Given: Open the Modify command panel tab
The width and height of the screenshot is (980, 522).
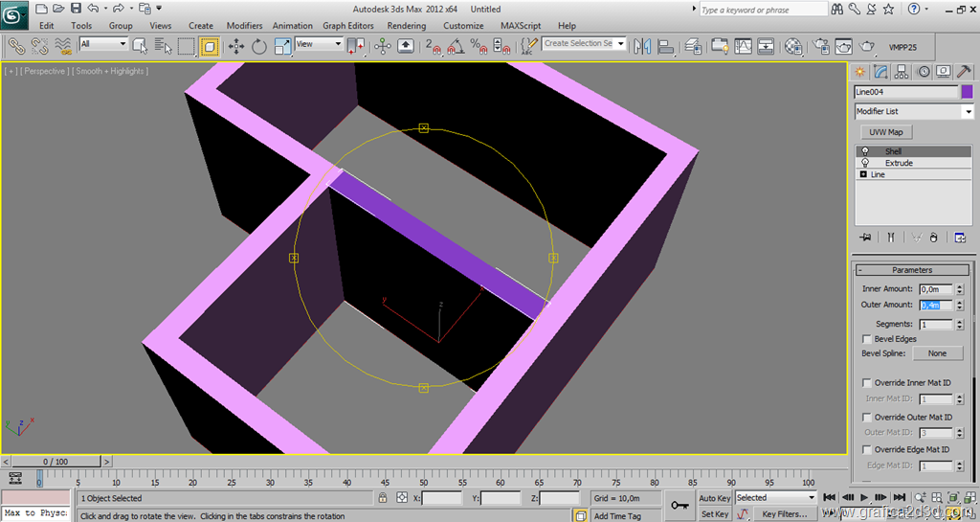Looking at the screenshot, I should tap(880, 72).
